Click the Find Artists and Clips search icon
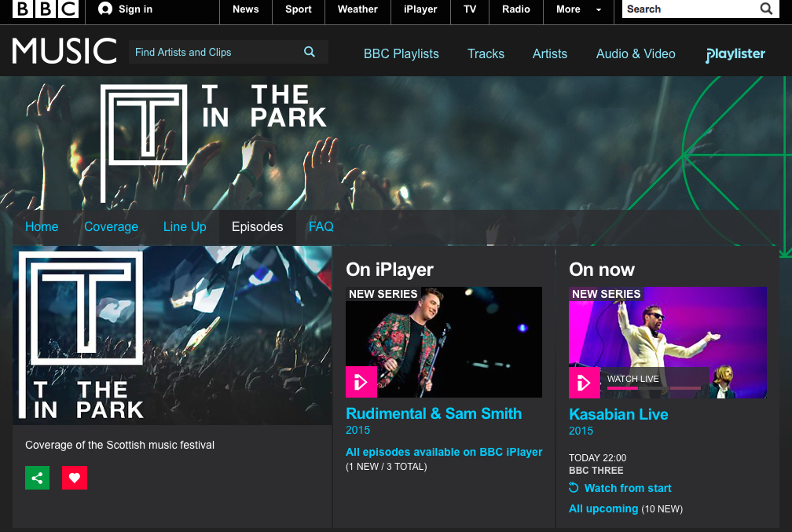This screenshot has width=792, height=532. pos(310,52)
